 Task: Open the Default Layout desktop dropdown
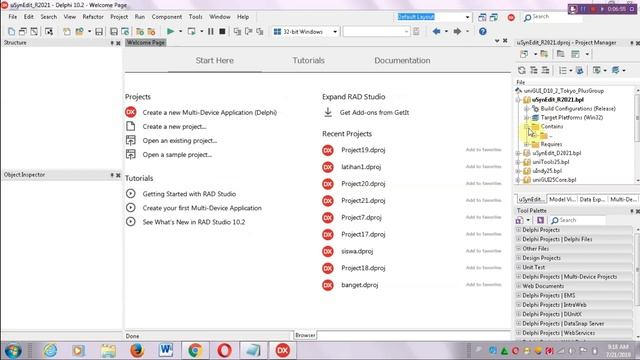467,17
